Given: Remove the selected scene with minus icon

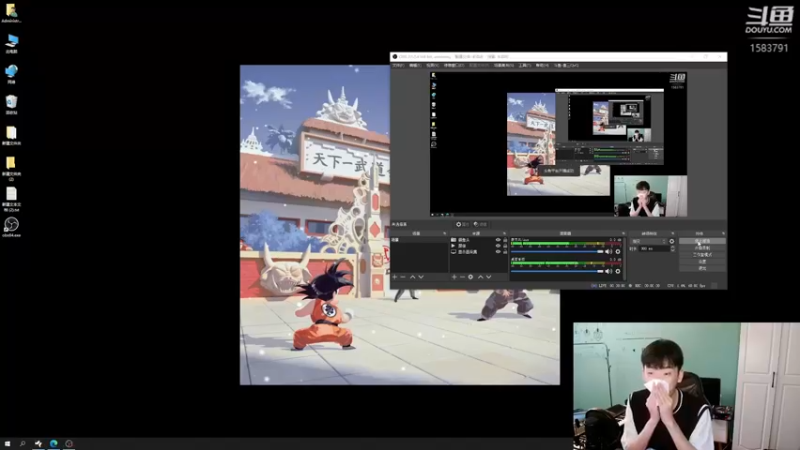Looking at the screenshot, I should 403,277.
